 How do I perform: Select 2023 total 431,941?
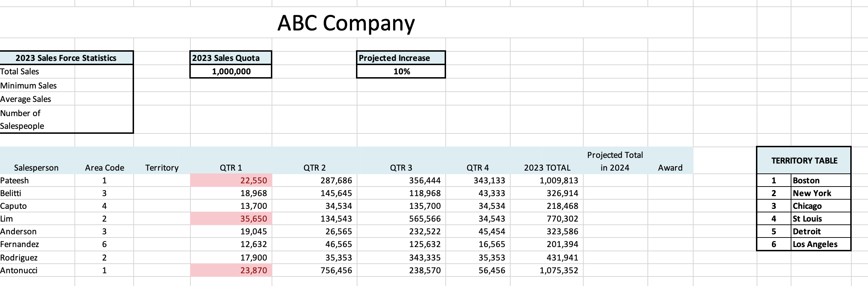pos(547,257)
